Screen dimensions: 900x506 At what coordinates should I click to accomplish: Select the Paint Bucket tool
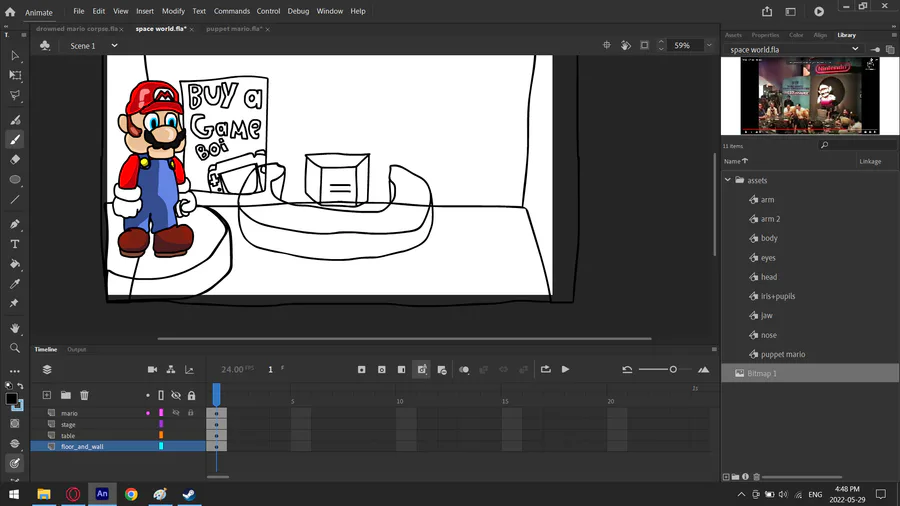15,264
